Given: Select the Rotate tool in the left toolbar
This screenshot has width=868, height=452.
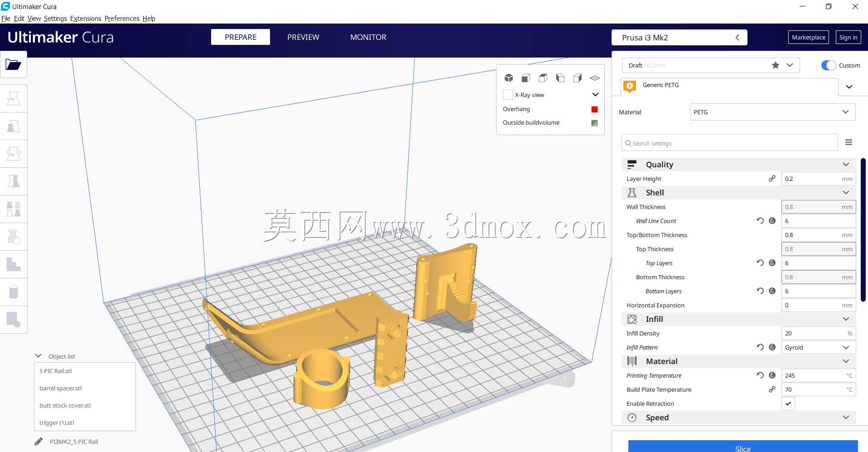Looking at the screenshot, I should [x=14, y=154].
